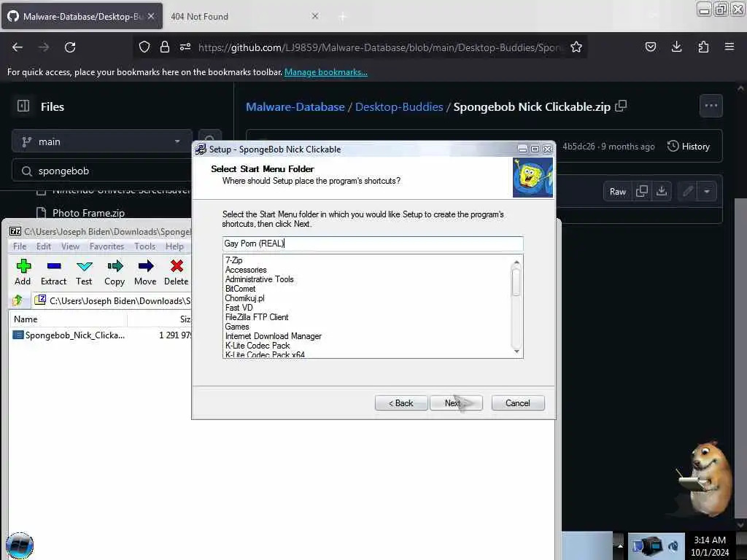This screenshot has height=560, width=747.
Task: Expand the edit options dropdown arrow
Action: [706, 192]
